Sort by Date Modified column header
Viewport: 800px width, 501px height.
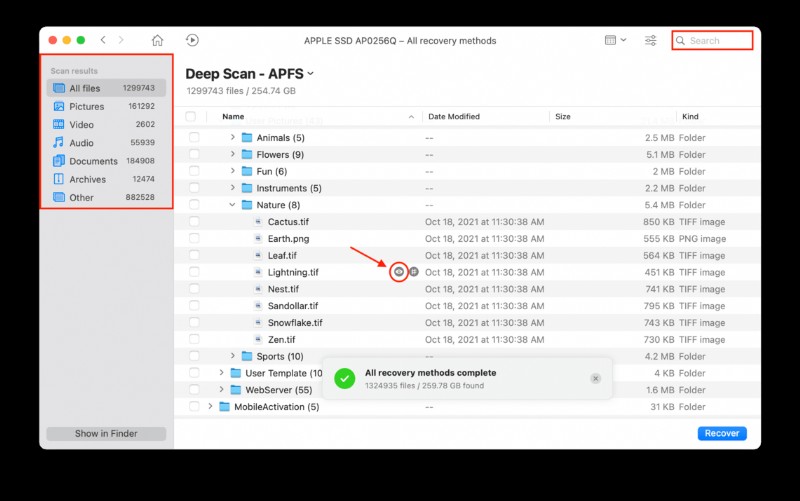tap(454, 116)
